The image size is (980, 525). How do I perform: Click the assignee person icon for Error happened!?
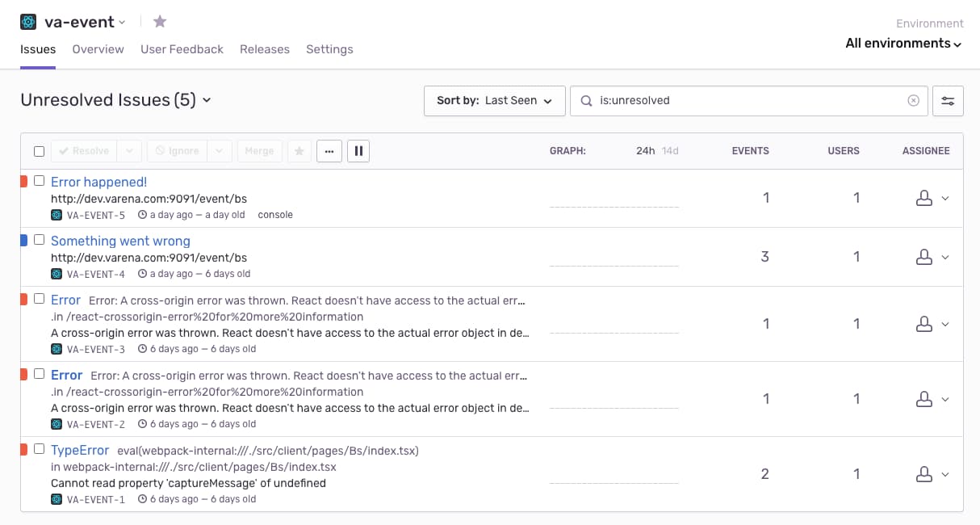pyautogui.click(x=924, y=198)
